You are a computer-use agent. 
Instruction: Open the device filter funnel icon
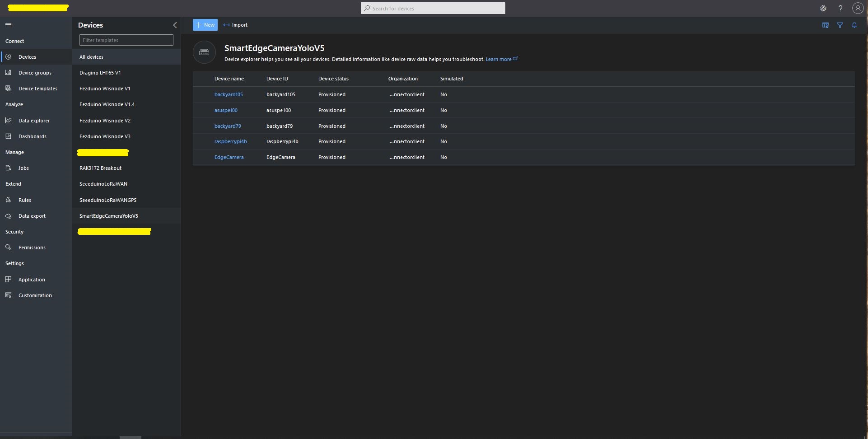pos(840,25)
